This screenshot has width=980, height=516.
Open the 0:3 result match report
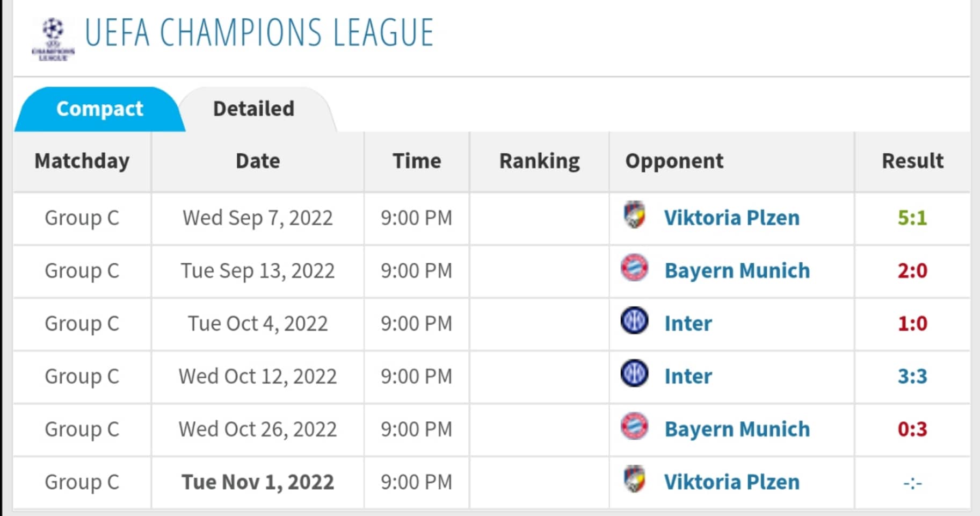[912, 429]
